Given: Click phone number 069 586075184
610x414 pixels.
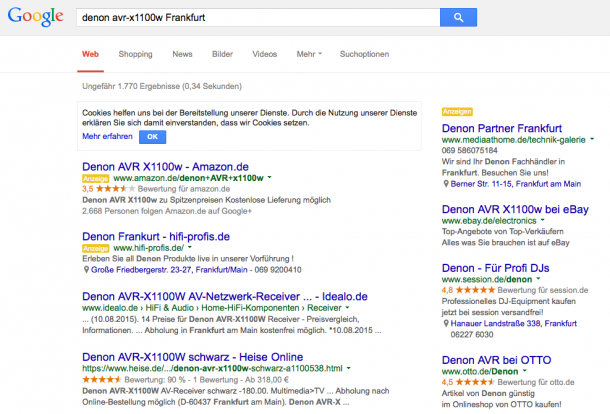Looking at the screenshot, I should click(470, 150).
